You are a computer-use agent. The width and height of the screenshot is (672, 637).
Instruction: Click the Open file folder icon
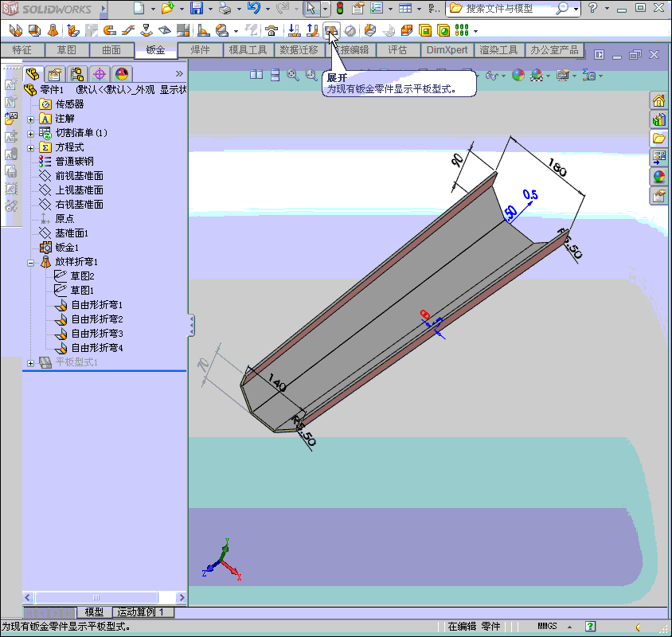[168, 8]
